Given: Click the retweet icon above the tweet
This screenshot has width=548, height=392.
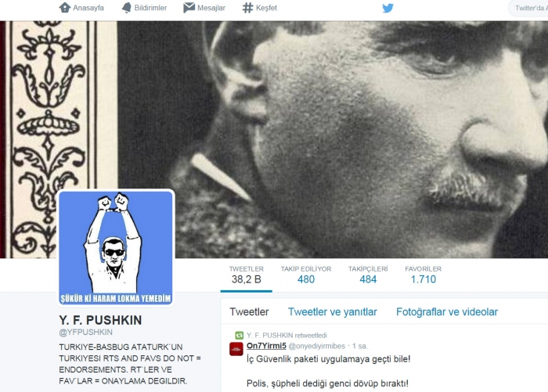Looking at the screenshot, I should [239, 336].
